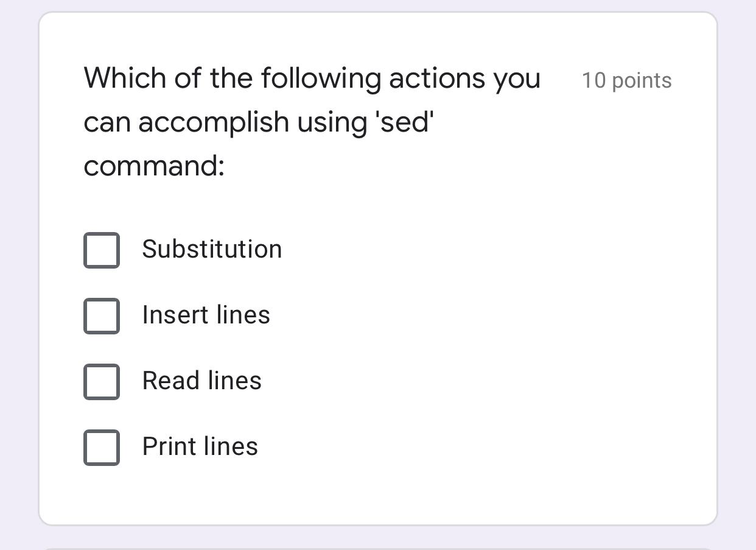The image size is (756, 550).
Task: Tick the option mentioning printing lines
Action: pos(102,447)
